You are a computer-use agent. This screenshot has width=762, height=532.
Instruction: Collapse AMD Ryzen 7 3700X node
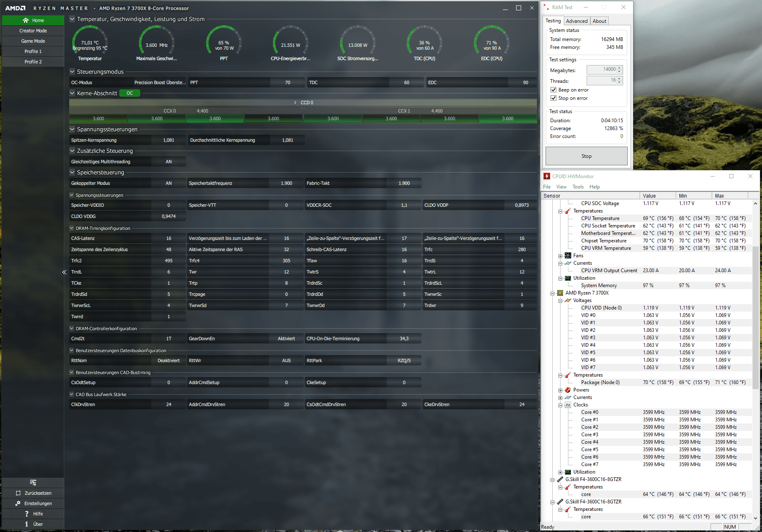(552, 293)
